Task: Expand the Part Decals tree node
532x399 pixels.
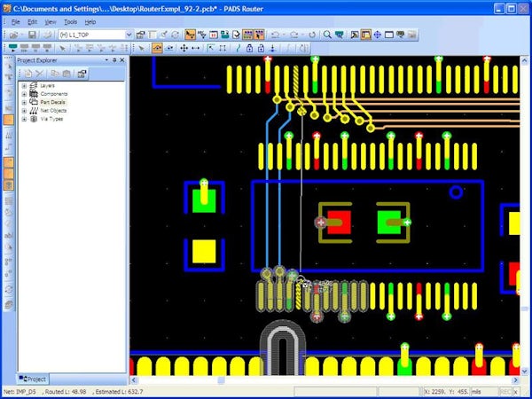Action: 24,102
